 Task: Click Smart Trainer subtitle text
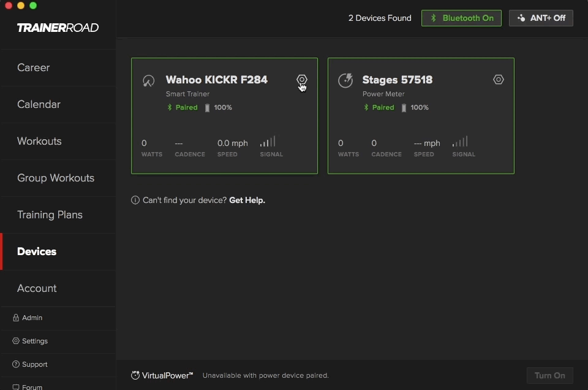[x=187, y=94]
